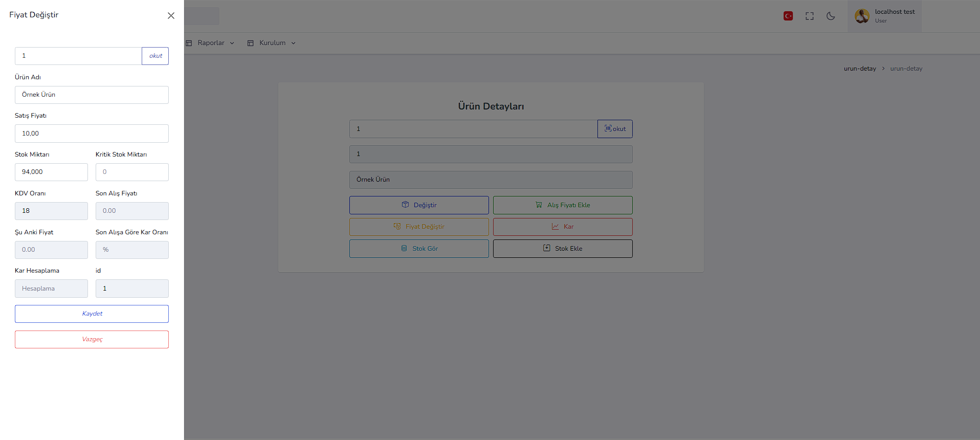Open Stok Gör database button

point(419,249)
